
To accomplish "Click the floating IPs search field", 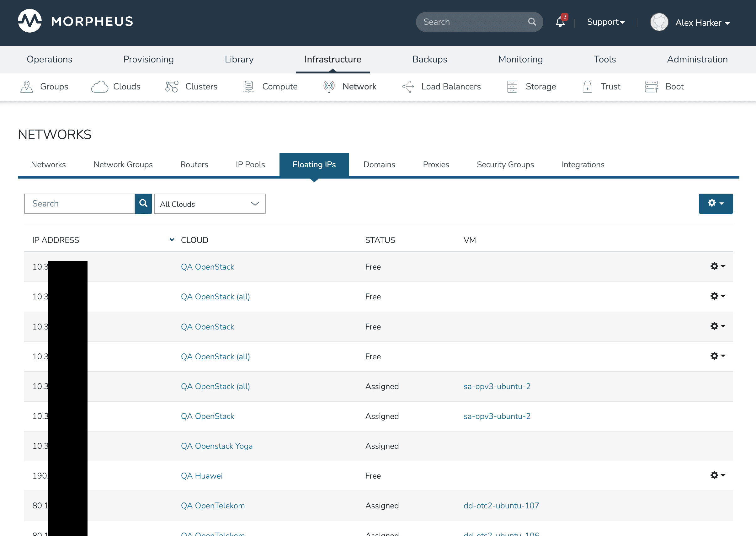I will [79, 203].
